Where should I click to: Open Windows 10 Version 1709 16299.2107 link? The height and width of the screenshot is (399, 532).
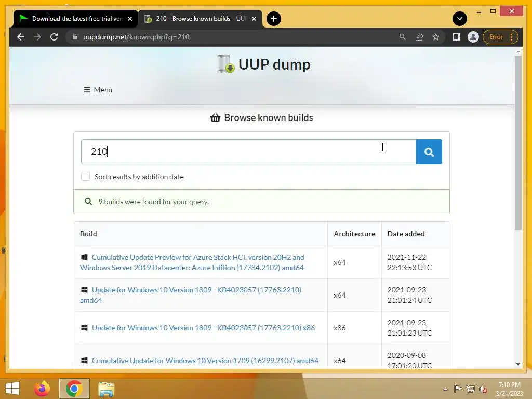(205, 361)
